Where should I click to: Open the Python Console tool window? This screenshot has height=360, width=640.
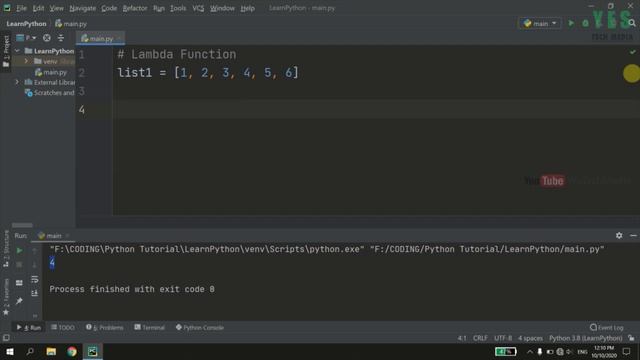200,327
